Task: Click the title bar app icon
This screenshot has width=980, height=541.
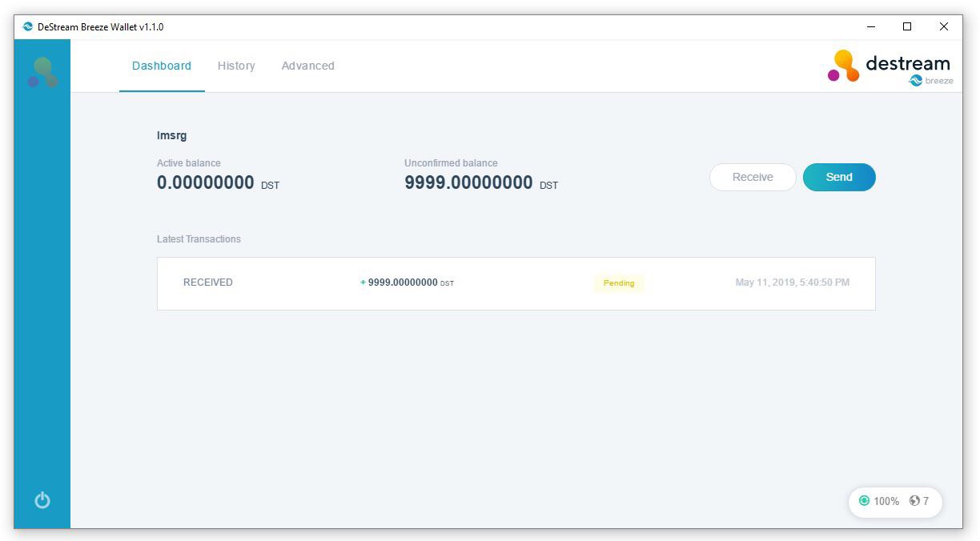Action: (28, 26)
